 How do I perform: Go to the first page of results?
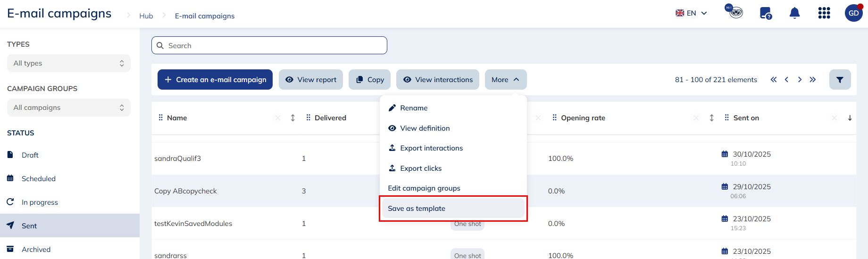(773, 80)
